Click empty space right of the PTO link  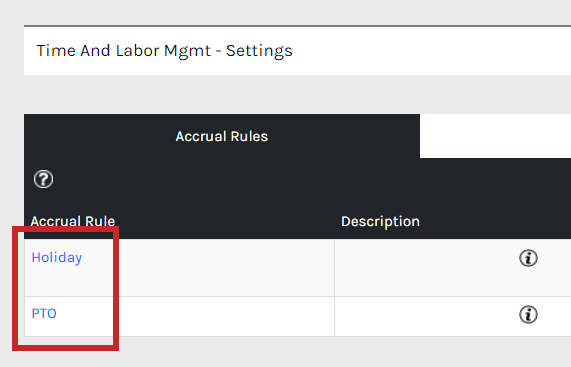(x=195, y=316)
